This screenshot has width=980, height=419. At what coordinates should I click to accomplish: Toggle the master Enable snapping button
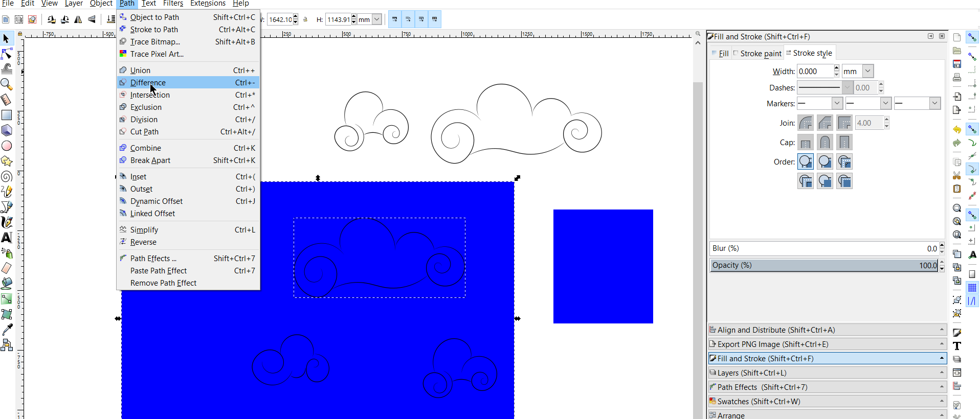pyautogui.click(x=972, y=37)
